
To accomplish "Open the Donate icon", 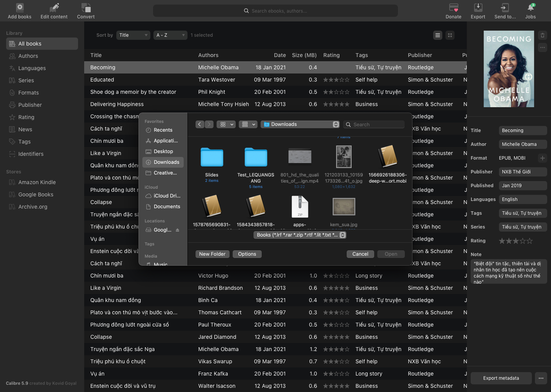I will 453,8.
